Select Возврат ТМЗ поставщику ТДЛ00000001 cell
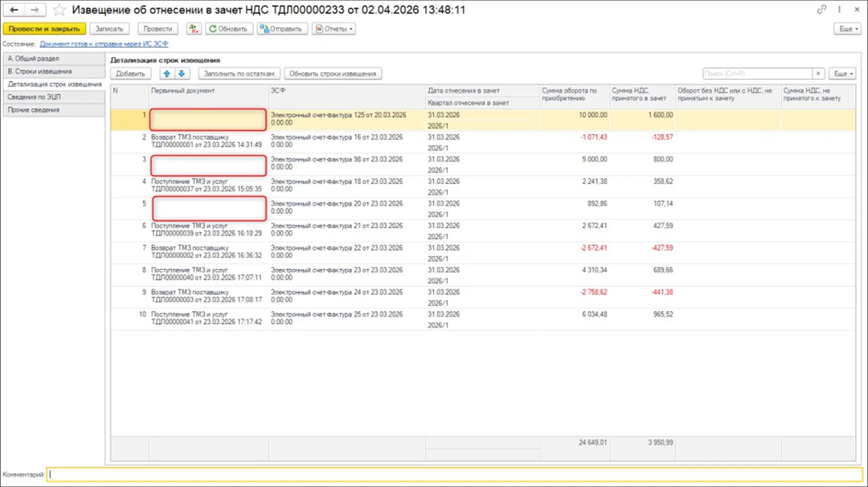868x487 pixels. (208, 142)
